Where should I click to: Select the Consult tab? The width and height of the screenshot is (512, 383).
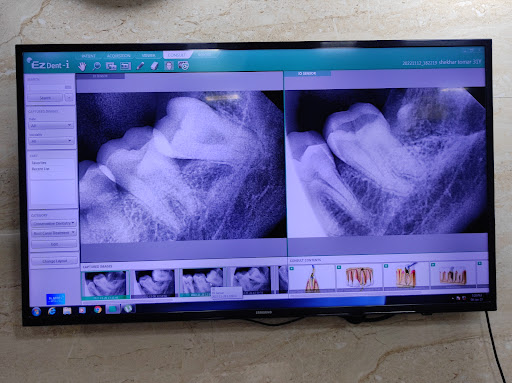177,55
